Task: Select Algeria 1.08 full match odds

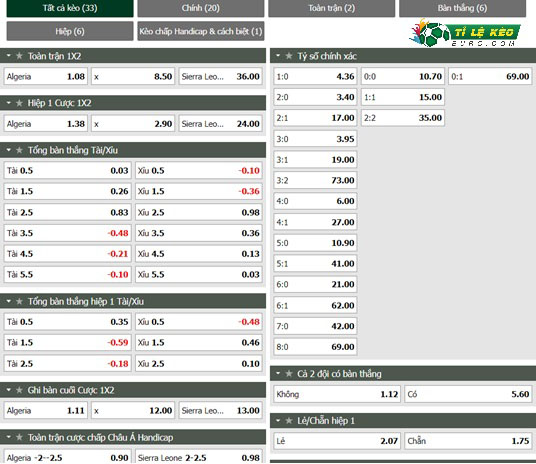Action: click(x=45, y=76)
